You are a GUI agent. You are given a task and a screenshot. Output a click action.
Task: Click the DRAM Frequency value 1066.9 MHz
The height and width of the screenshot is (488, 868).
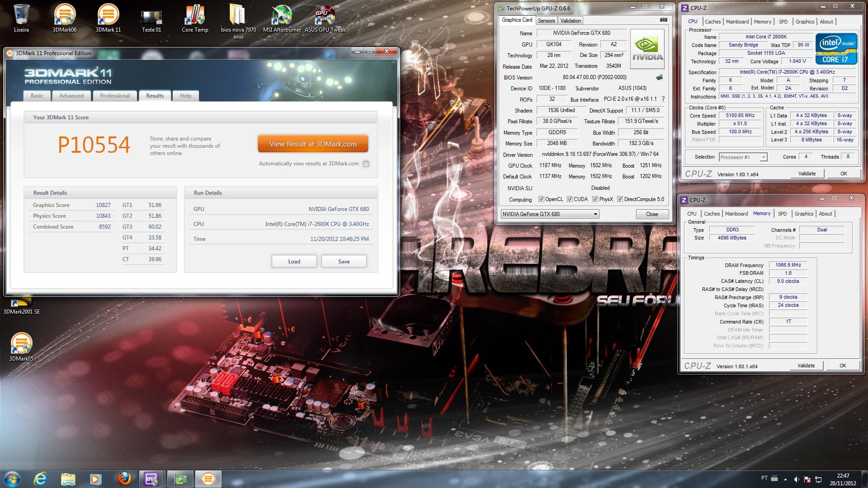pos(788,265)
